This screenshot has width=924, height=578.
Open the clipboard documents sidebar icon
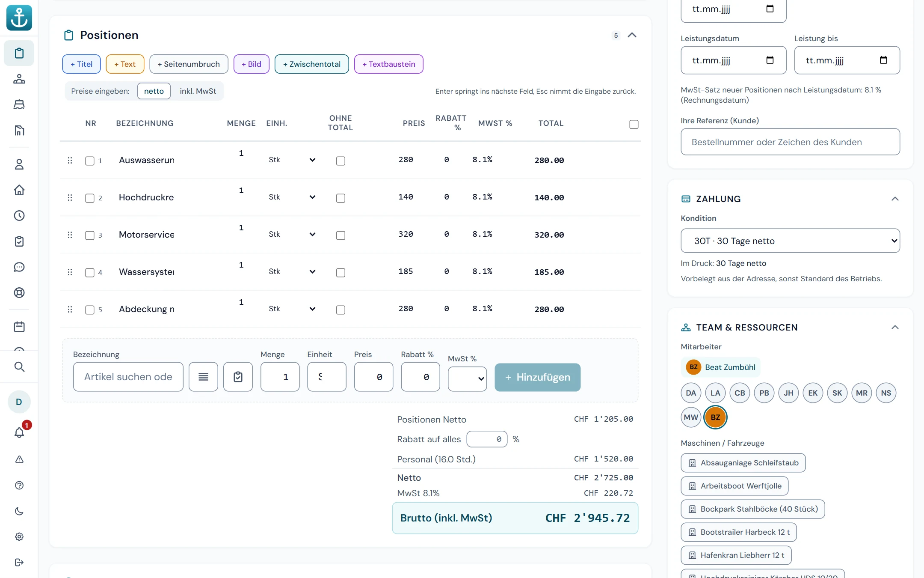19,53
